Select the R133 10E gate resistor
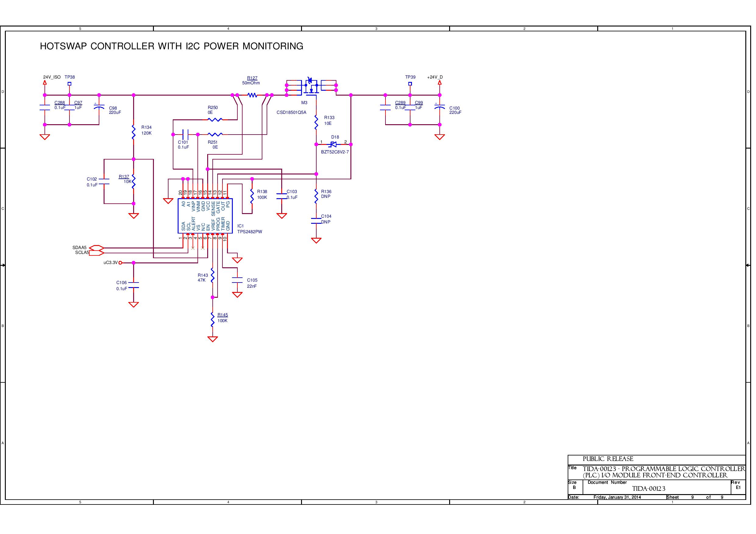Screen dimensions: 756x534 316,122
